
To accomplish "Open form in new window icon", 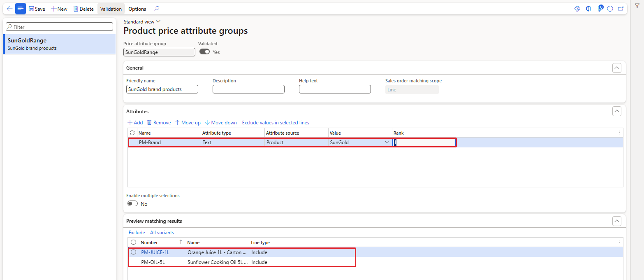I will coord(621,9).
